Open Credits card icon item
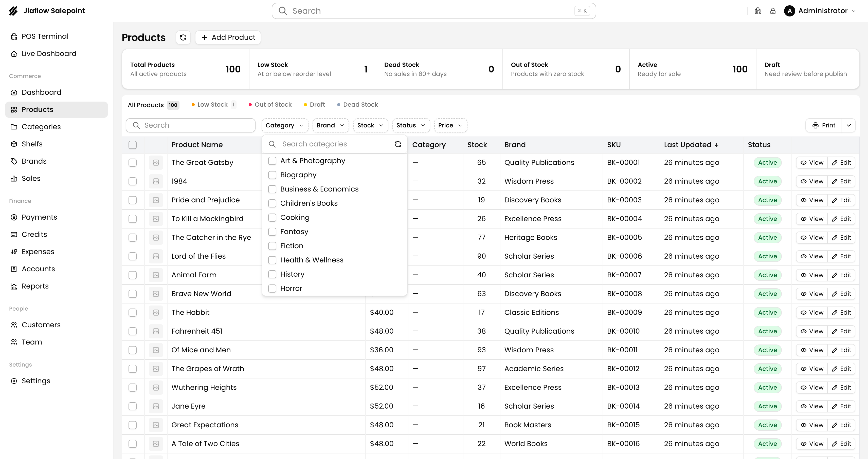This screenshot has width=868, height=459. (x=14, y=234)
